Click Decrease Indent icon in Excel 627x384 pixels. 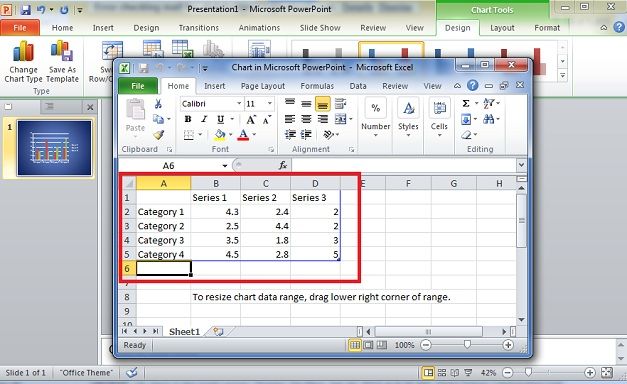tap(290, 135)
